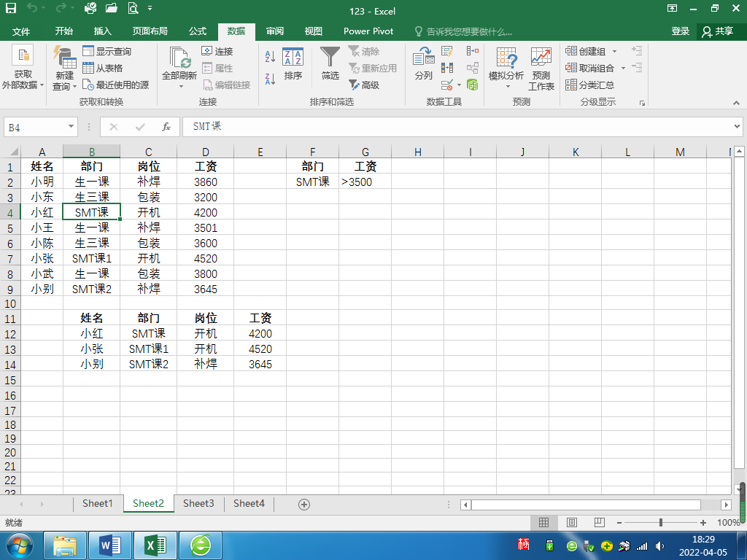Open the taskbar file explorer
Image resolution: width=747 pixels, height=560 pixels.
click(65, 545)
